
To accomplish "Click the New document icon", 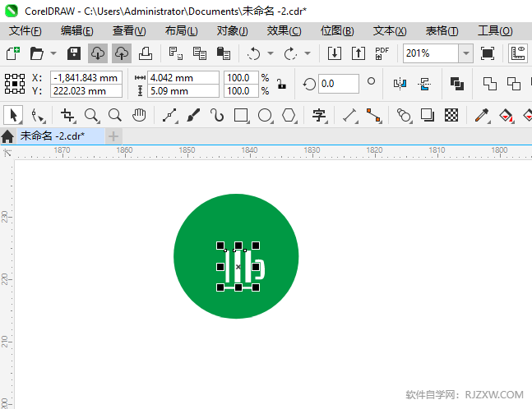I will [x=13, y=53].
